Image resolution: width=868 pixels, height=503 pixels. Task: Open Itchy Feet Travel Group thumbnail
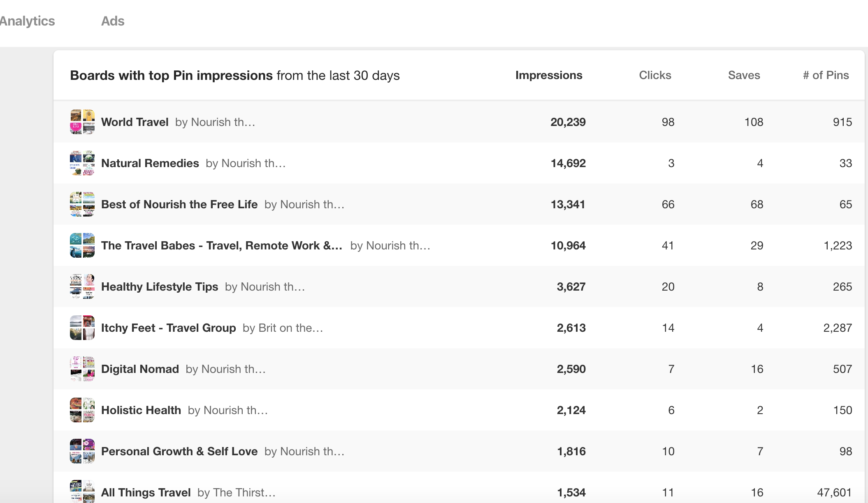click(x=82, y=328)
